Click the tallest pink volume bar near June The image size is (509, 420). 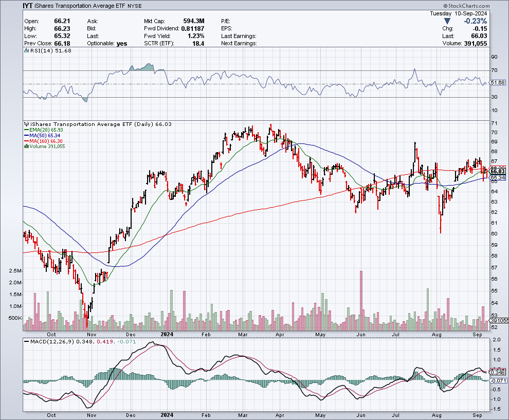(361, 301)
